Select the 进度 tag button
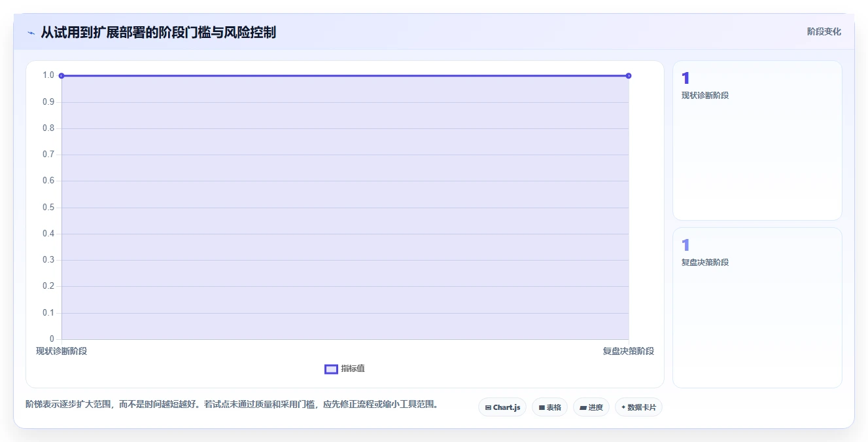The image size is (868, 442). tap(591, 407)
